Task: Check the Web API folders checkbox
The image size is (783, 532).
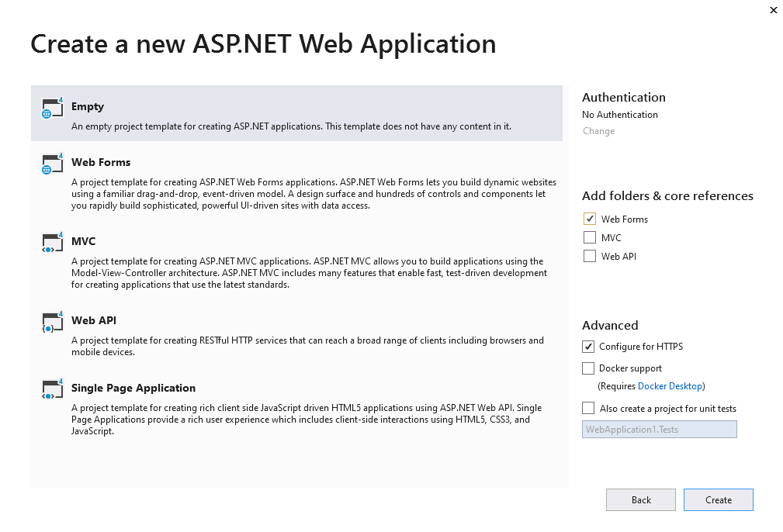Action: tap(589, 256)
